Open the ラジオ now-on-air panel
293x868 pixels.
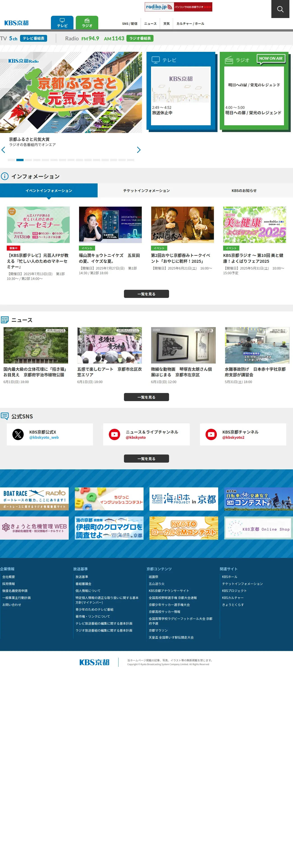coord(254,91)
